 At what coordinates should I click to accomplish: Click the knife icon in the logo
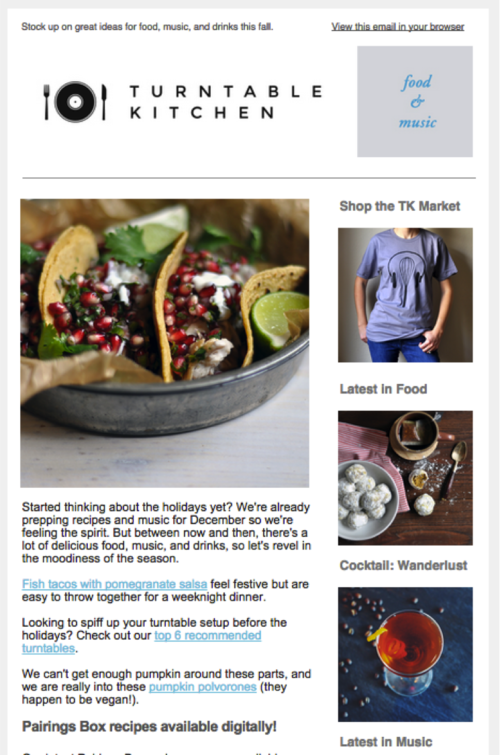tap(104, 102)
